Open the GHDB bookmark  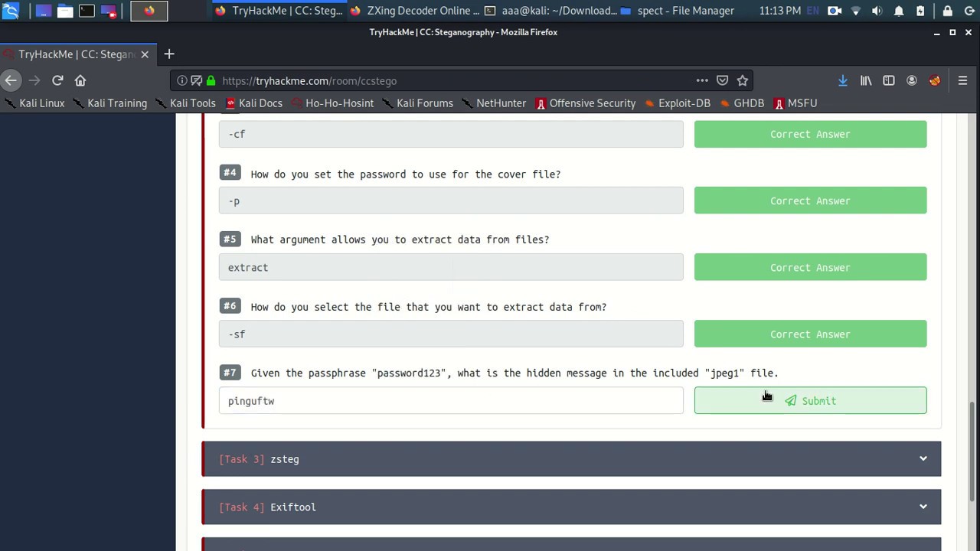click(740, 103)
